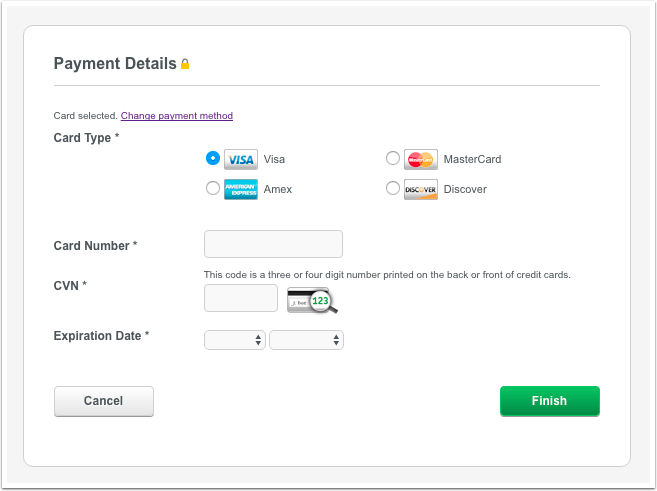Submit payment with the Finish button

[x=550, y=401]
